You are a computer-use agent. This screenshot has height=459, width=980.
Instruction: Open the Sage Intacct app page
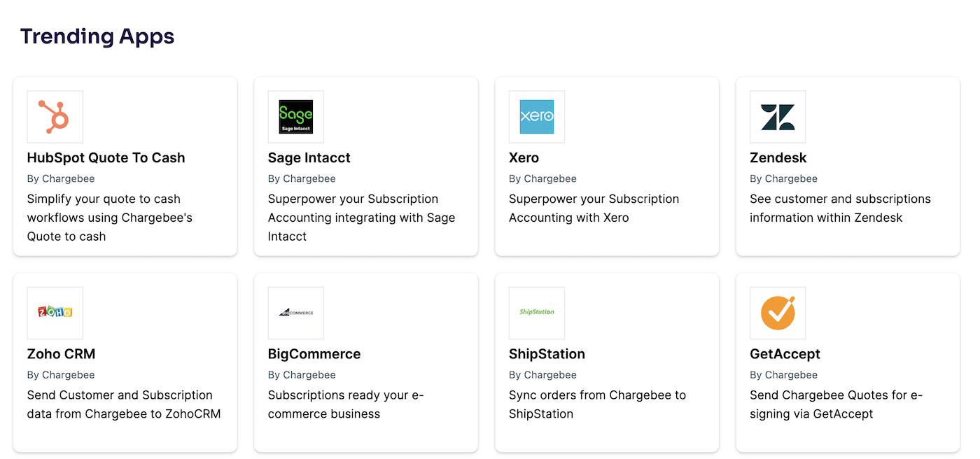(x=309, y=157)
